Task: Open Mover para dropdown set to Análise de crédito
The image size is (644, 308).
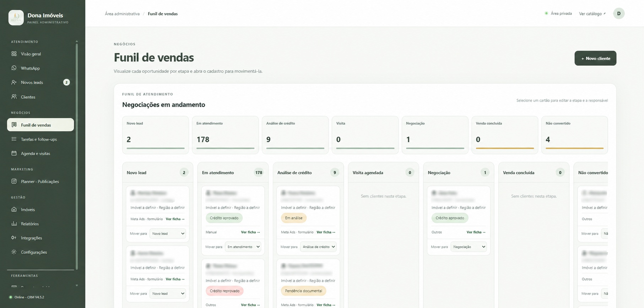Action: tap(318, 247)
